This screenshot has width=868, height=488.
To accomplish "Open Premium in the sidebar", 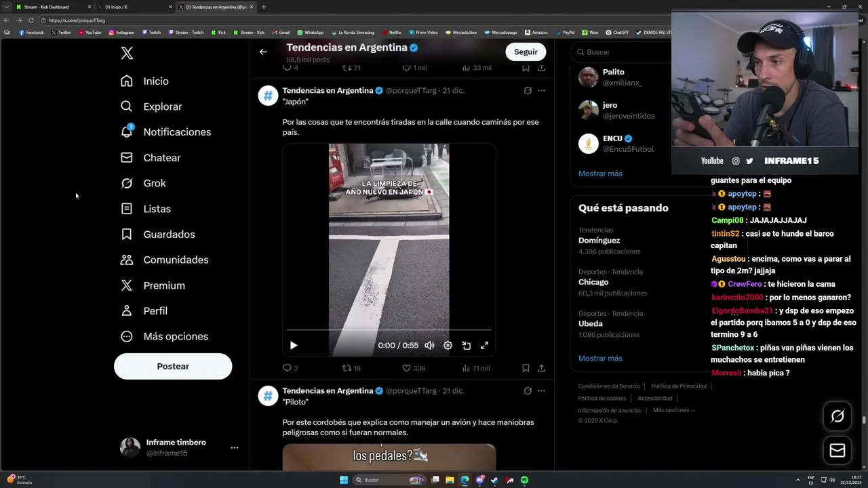I will [x=153, y=285].
